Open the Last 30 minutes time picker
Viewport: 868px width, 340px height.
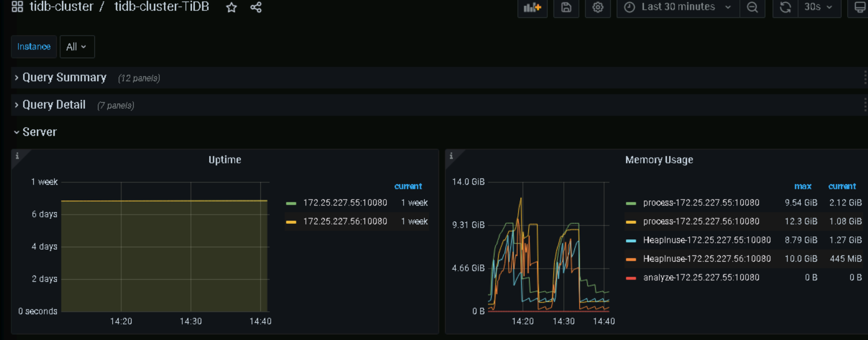click(x=678, y=7)
